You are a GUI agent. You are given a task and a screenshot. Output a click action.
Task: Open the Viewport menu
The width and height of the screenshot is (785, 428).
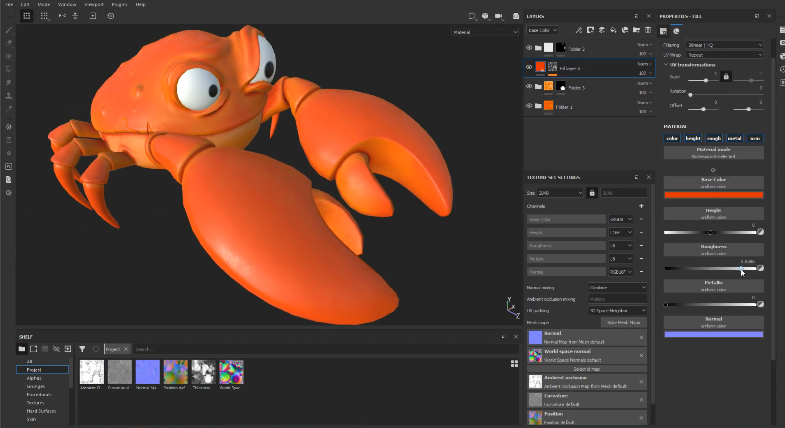pyautogui.click(x=94, y=4)
